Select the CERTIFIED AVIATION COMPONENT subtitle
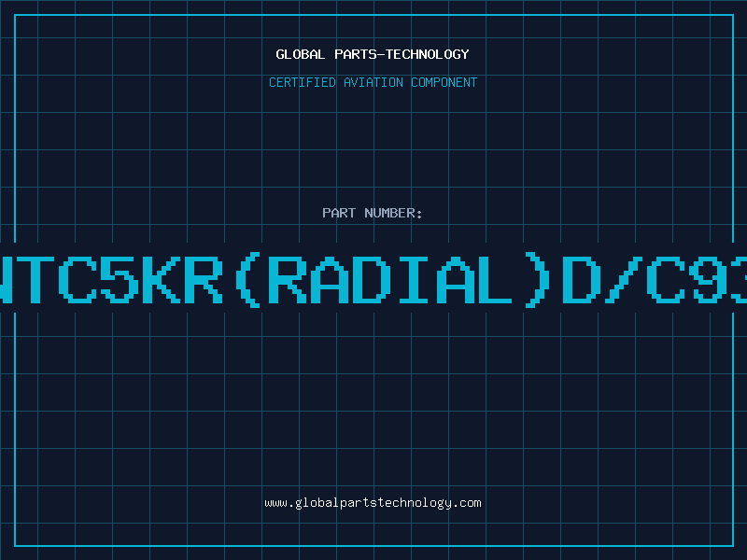 pyautogui.click(x=373, y=82)
